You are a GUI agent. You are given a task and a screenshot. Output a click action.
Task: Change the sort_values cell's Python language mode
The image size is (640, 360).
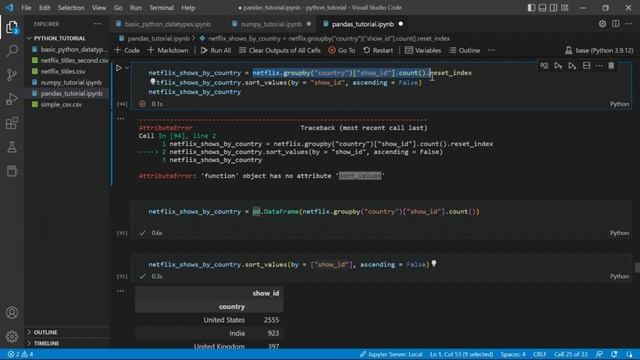(619, 276)
